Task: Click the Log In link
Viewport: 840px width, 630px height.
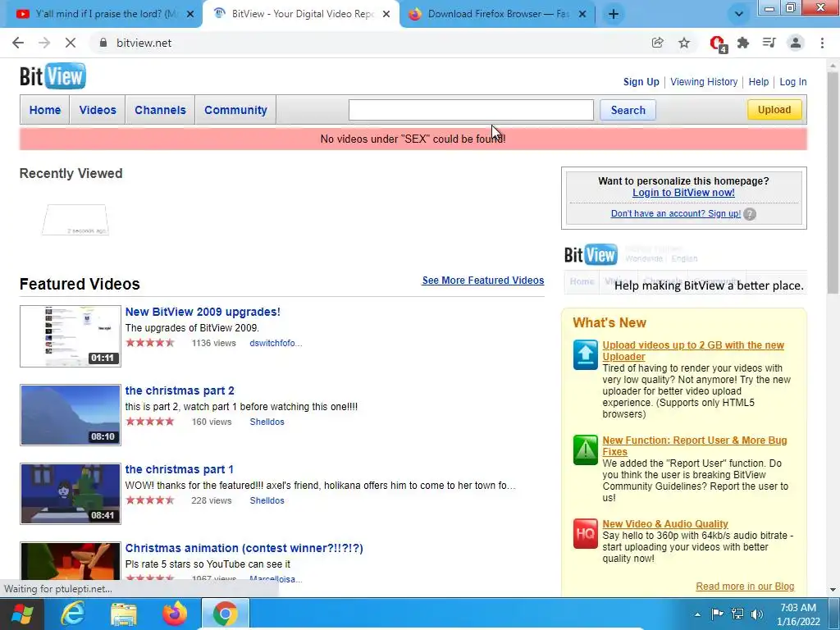Action: [793, 82]
